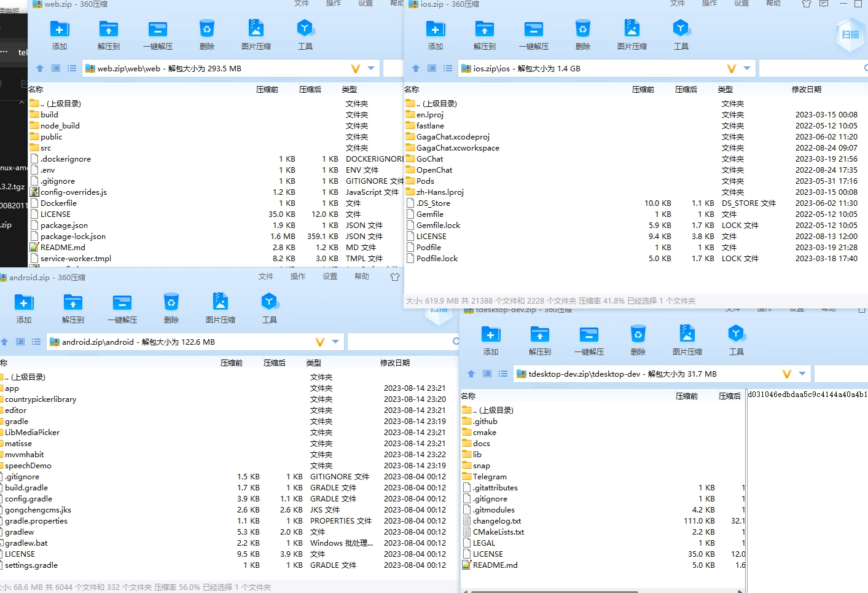868x593 pixels.
Task: Sort by 压缩前 column in web.zip window
Action: [267, 90]
